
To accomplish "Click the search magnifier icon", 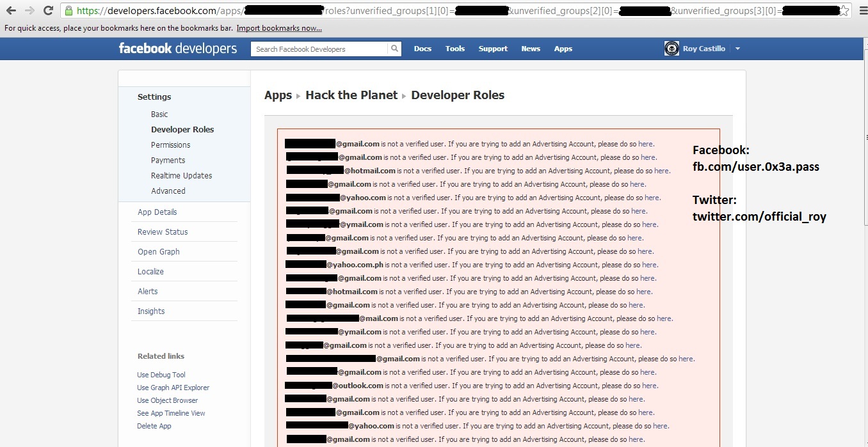I will [395, 49].
